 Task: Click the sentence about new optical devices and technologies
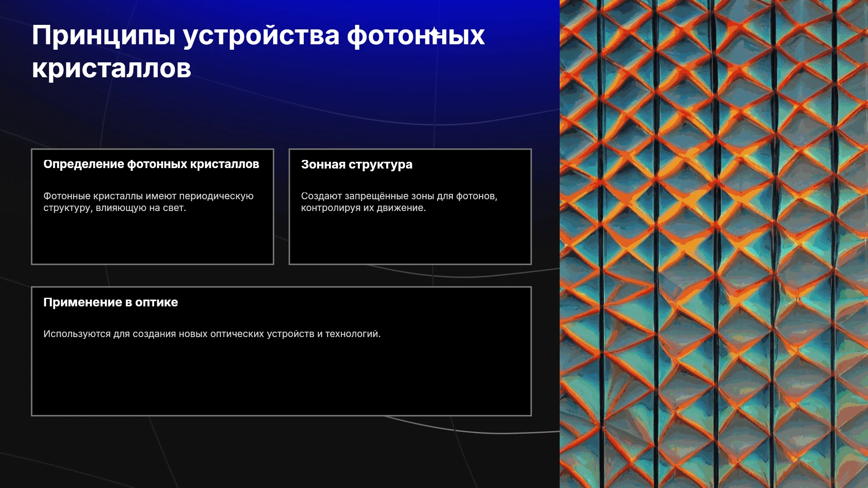tap(212, 334)
